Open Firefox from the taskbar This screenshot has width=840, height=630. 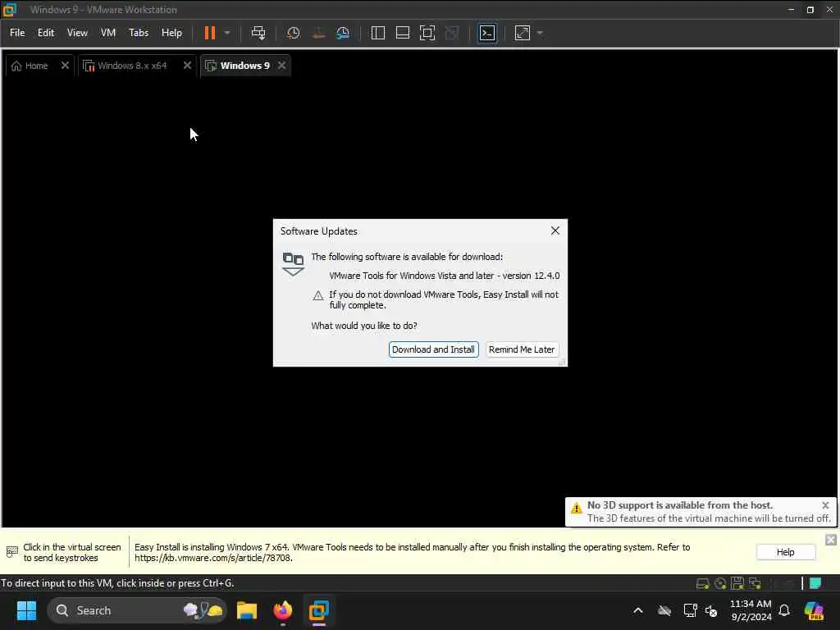coord(283,610)
